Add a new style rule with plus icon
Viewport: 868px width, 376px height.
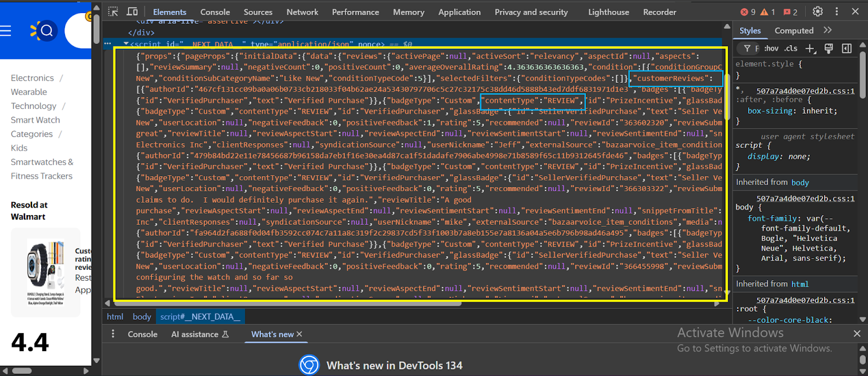(810, 49)
